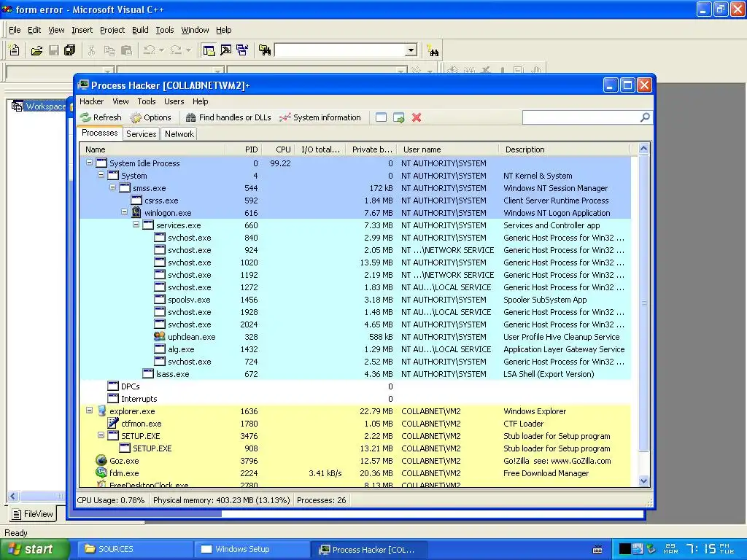
Task: Select the uphclean.exe process icon
Action: 160,336
